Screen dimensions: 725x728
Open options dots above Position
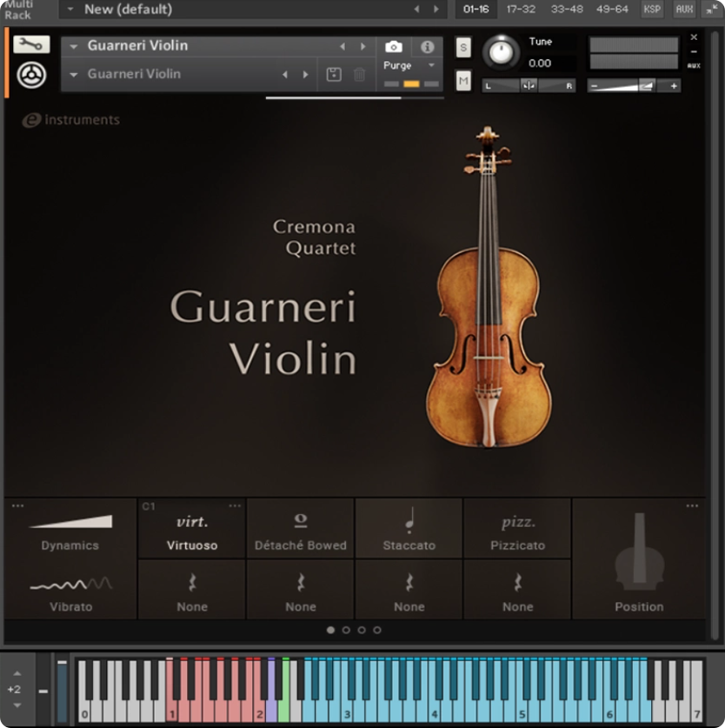pyautogui.click(x=692, y=505)
